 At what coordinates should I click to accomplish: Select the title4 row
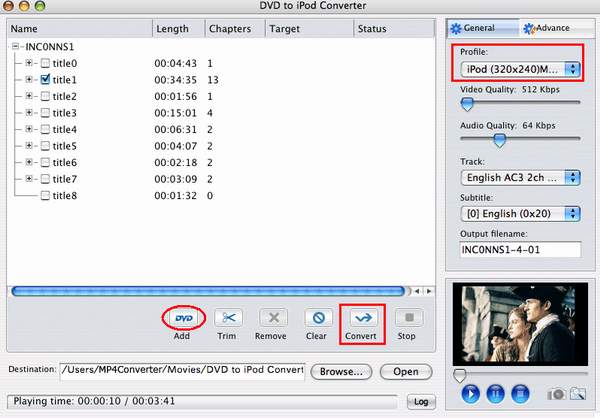click(221, 129)
